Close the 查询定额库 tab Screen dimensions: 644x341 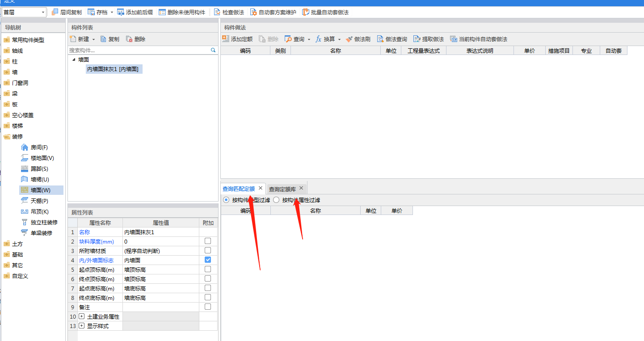click(301, 188)
